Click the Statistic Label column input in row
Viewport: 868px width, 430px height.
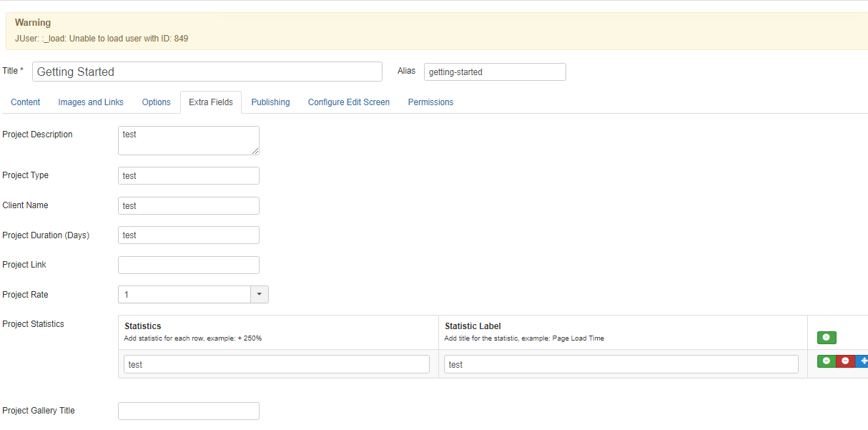621,364
